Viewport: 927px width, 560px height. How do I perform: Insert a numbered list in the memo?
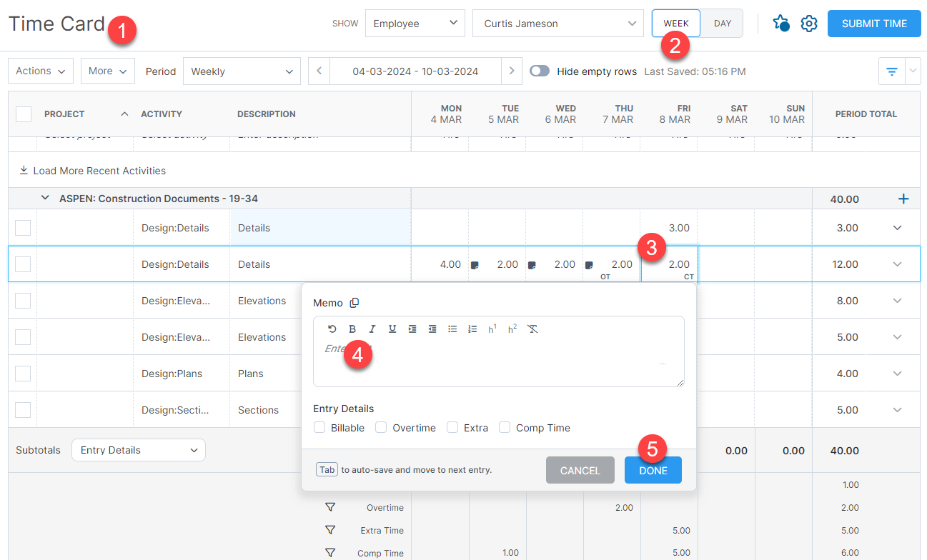pyautogui.click(x=472, y=329)
